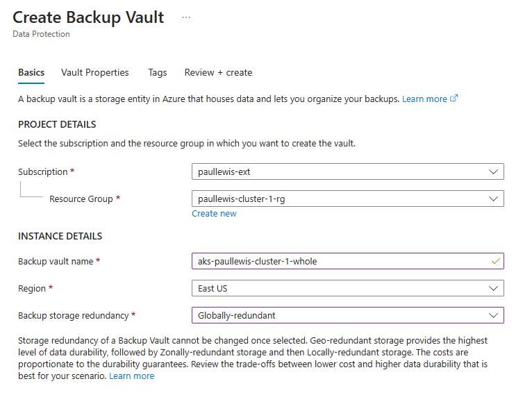Click the Create Backup Vault page title
Image resolution: width=532 pixels, height=404 pixels.
click(88, 17)
